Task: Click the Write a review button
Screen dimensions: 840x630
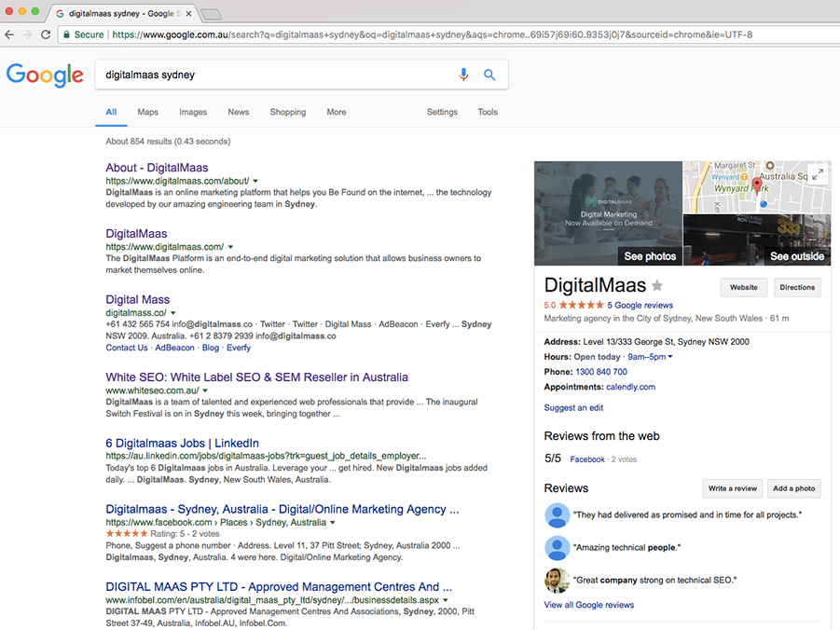Action: point(733,488)
